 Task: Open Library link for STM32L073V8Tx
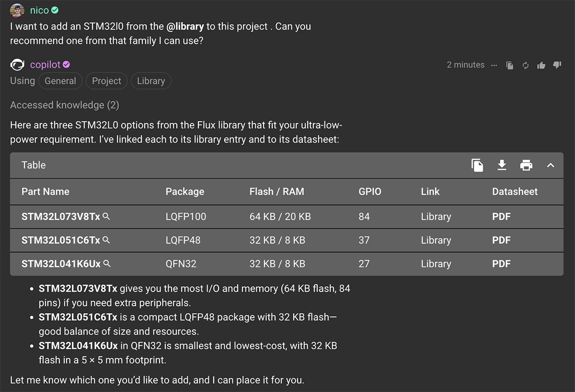coord(436,217)
